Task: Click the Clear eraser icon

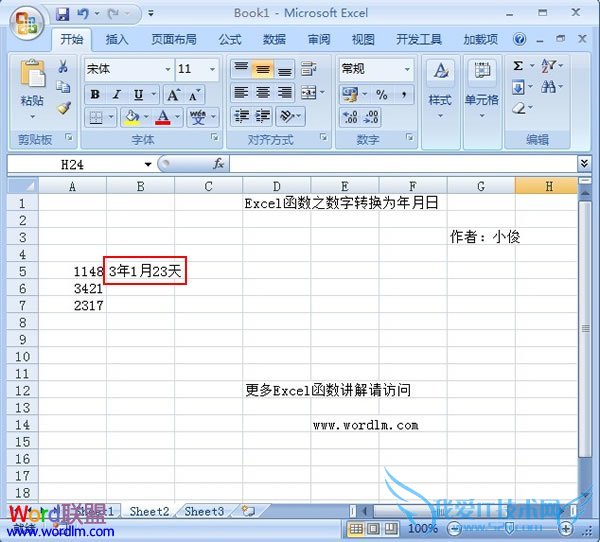Action: (519, 108)
